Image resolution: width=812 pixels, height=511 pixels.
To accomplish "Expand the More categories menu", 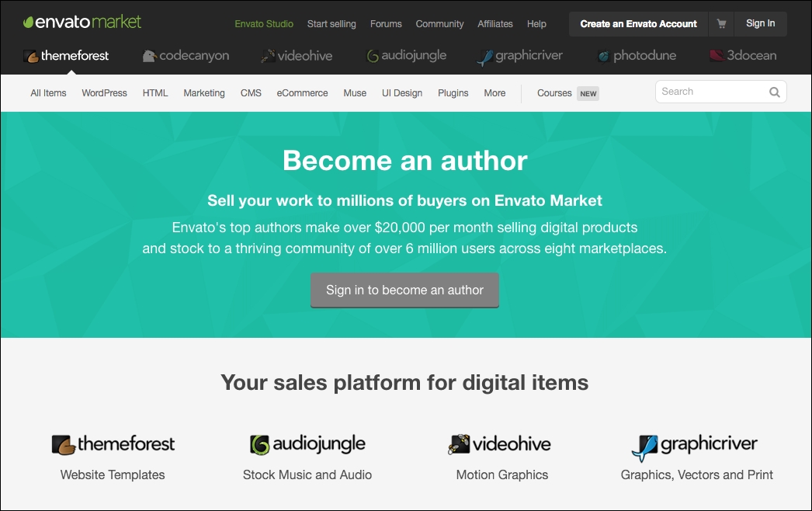I will [494, 93].
